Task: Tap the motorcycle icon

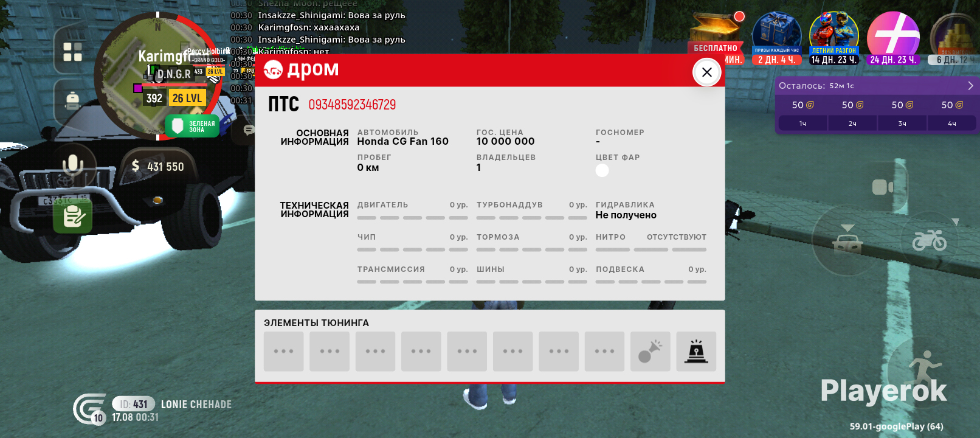Action: (930, 241)
